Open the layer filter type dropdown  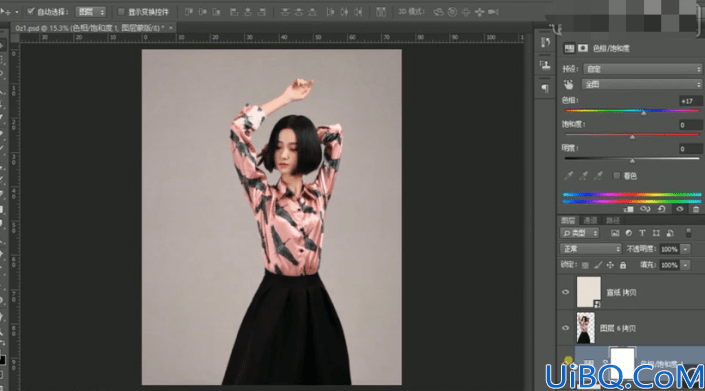point(580,233)
